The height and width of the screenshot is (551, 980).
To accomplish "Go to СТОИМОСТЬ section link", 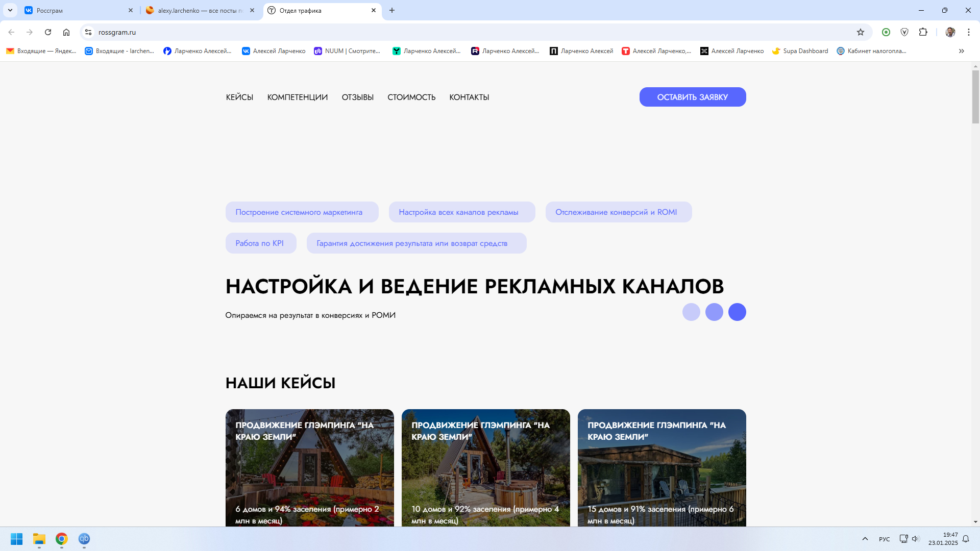I will (x=411, y=97).
